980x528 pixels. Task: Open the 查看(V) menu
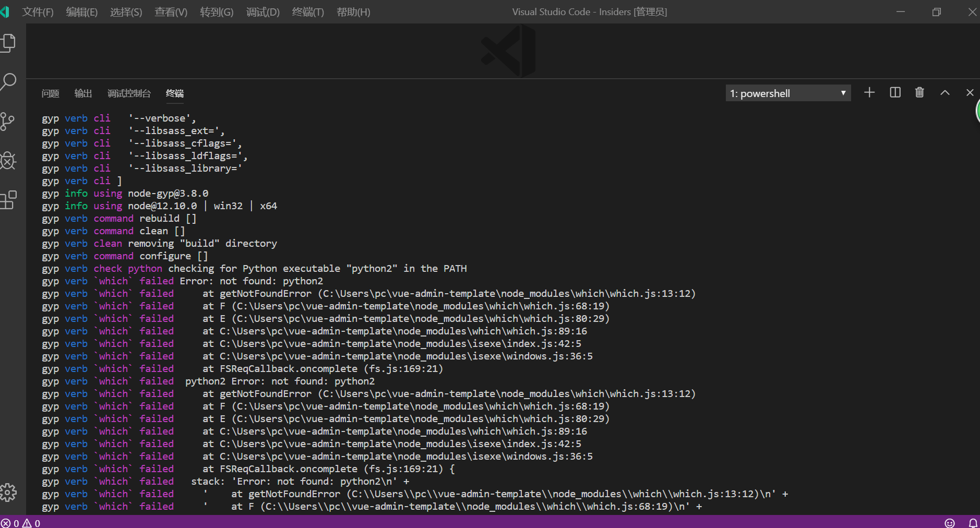[x=171, y=12]
